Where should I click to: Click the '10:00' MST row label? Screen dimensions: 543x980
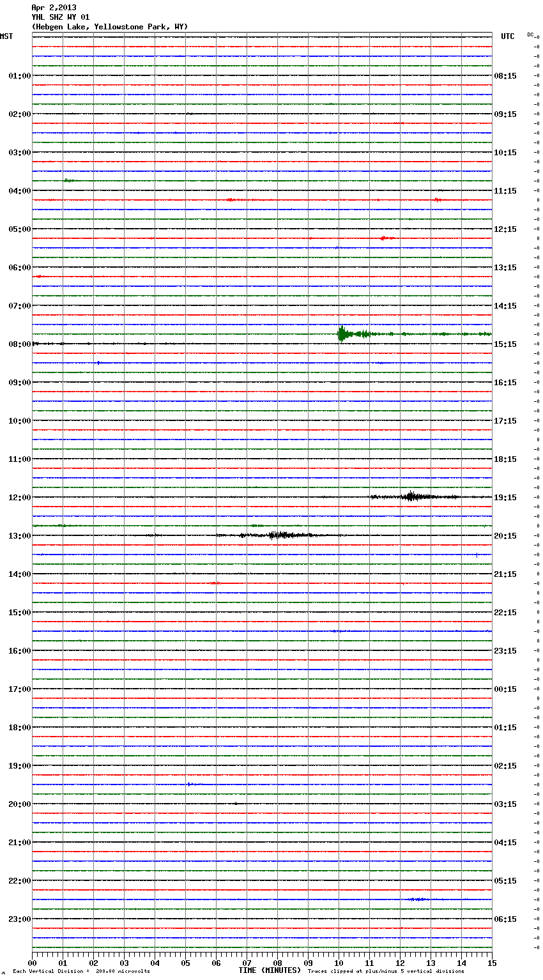click(x=20, y=421)
